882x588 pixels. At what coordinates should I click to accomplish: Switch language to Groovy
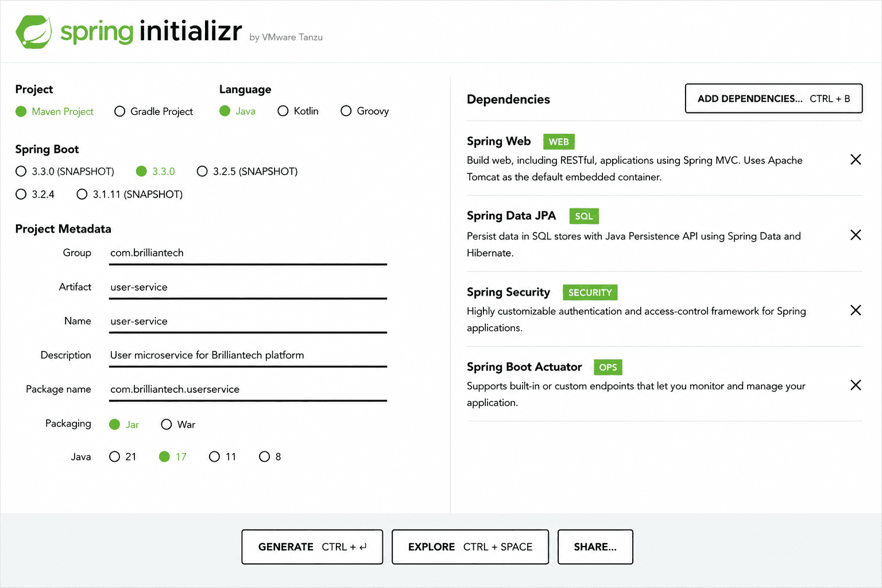(365, 111)
